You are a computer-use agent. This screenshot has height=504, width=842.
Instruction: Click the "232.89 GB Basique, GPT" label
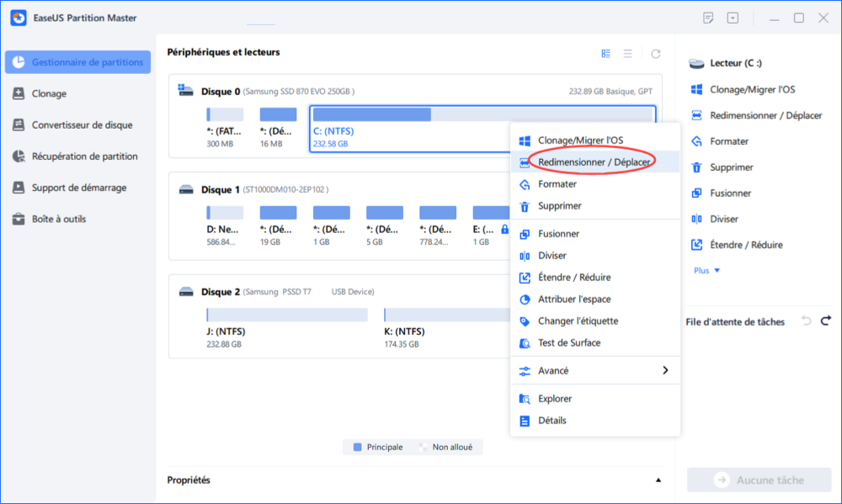[610, 92]
